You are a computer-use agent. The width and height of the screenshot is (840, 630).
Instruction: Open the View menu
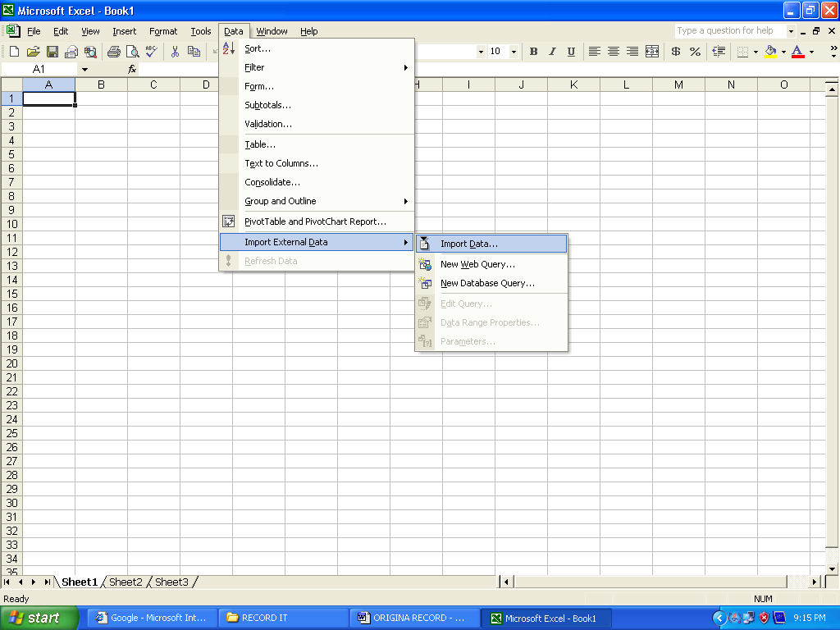point(90,31)
